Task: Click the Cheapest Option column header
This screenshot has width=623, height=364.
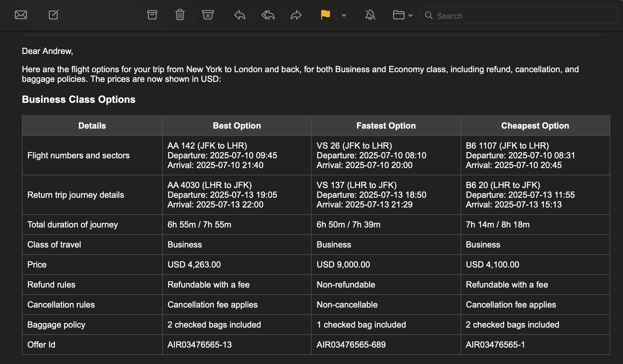Action: point(535,126)
